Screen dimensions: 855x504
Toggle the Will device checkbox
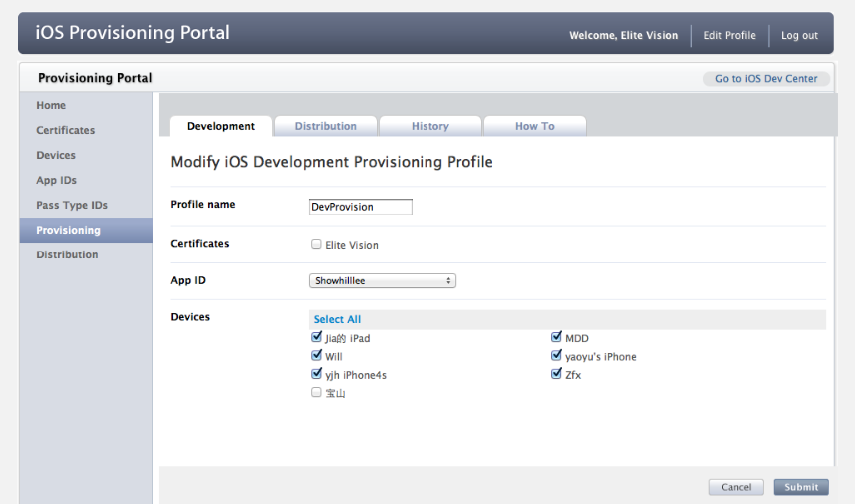pos(316,356)
